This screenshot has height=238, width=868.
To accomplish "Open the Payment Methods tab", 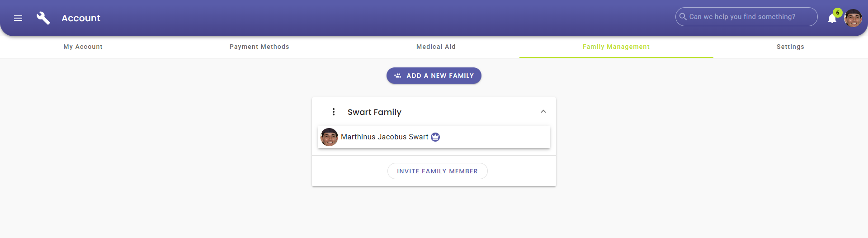I will coord(259,47).
